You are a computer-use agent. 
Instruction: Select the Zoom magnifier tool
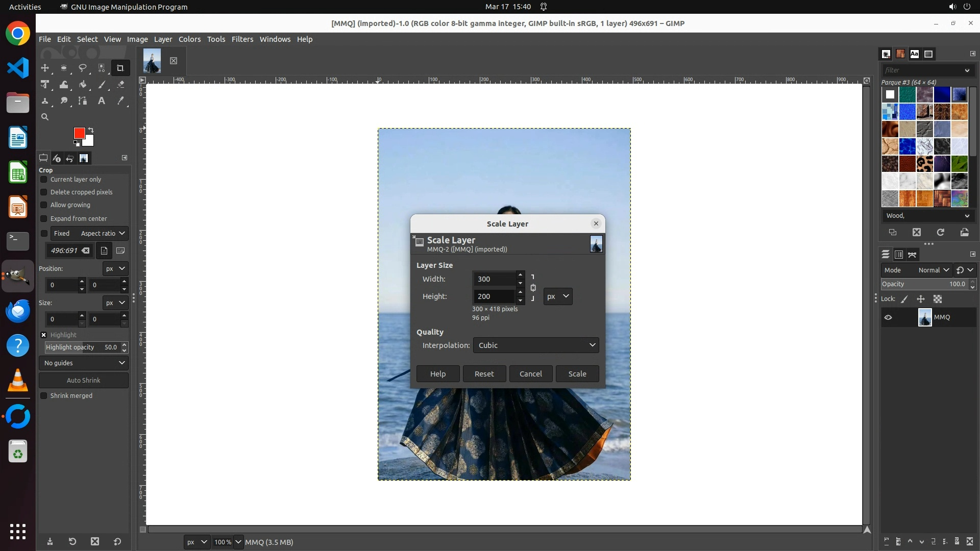[x=45, y=117]
